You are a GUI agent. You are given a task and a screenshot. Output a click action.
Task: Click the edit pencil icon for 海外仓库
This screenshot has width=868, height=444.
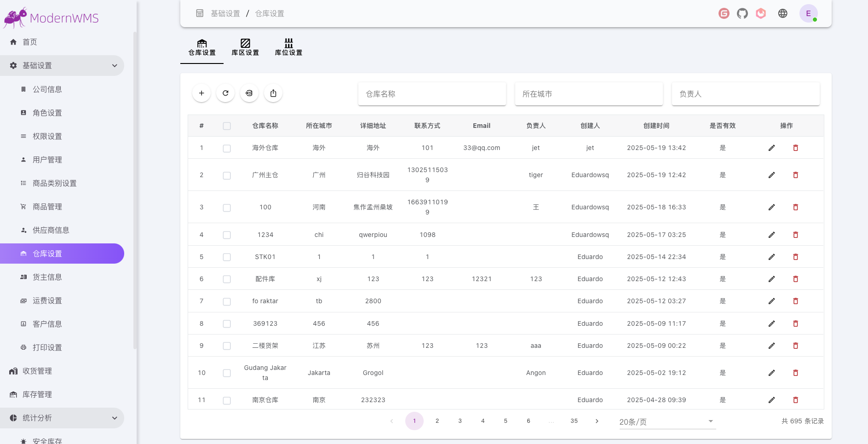772,148
